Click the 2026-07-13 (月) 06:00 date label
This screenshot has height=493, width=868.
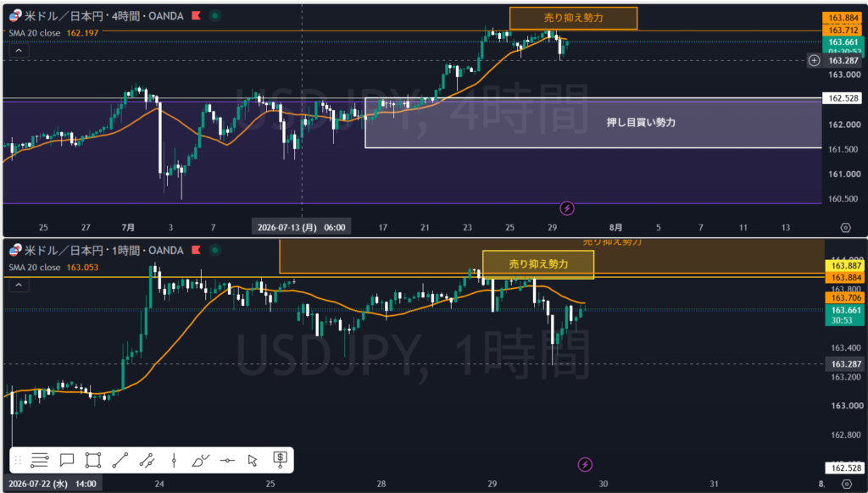pyautogui.click(x=301, y=227)
